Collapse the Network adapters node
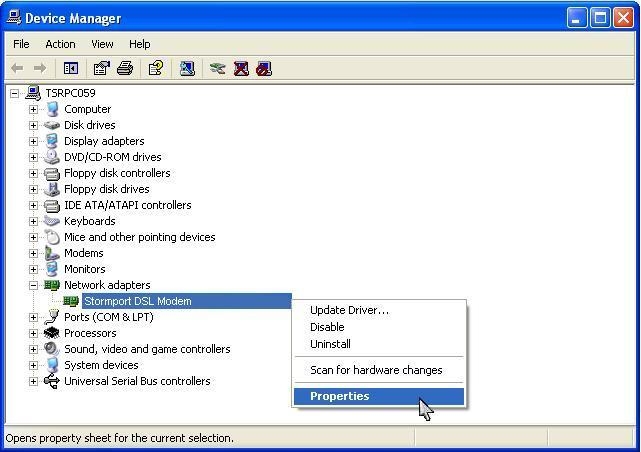Image resolution: width=641 pixels, height=452 pixels. [33, 285]
